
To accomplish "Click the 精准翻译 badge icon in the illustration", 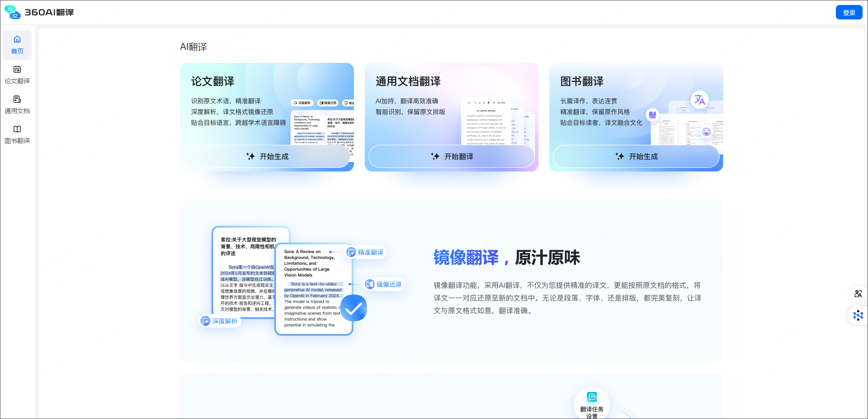I will (351, 252).
